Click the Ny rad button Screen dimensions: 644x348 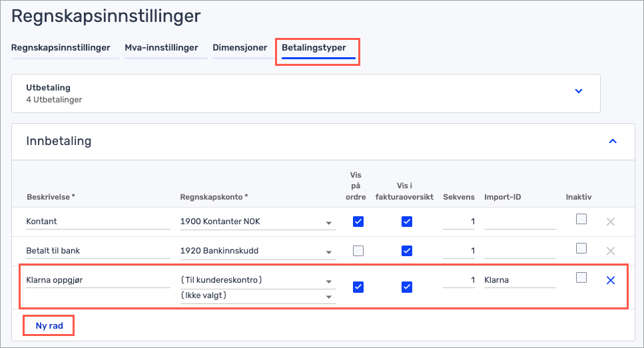click(x=48, y=325)
